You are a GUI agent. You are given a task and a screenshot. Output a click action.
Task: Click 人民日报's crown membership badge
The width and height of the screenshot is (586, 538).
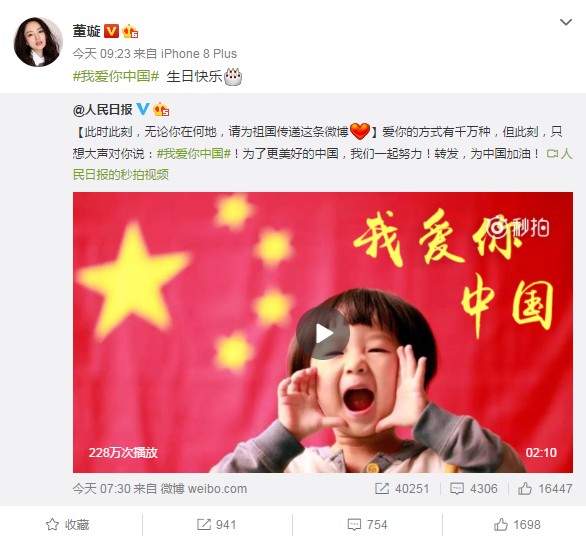(x=161, y=109)
